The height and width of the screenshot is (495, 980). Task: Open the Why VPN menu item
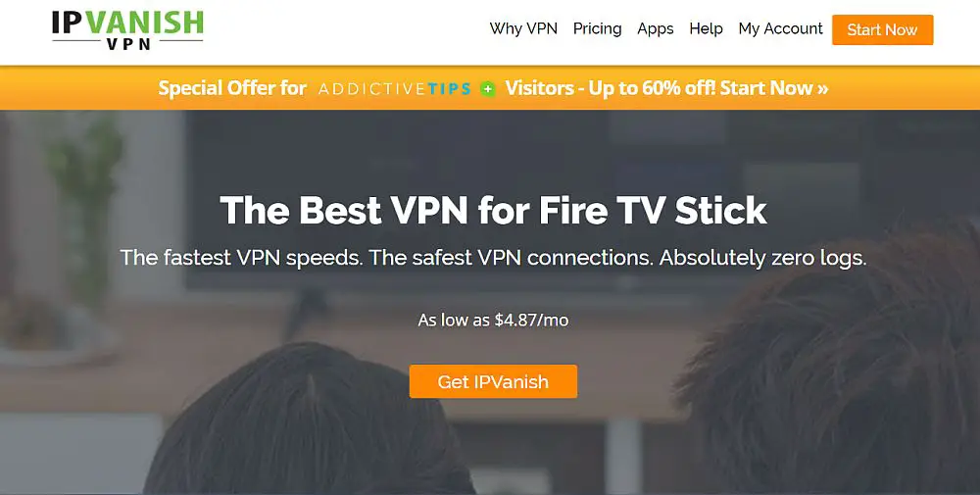[x=523, y=28]
